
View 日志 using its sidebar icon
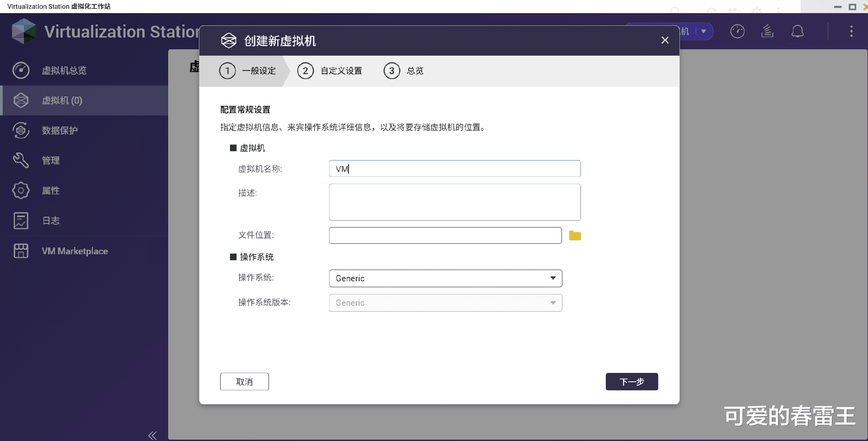[21, 220]
